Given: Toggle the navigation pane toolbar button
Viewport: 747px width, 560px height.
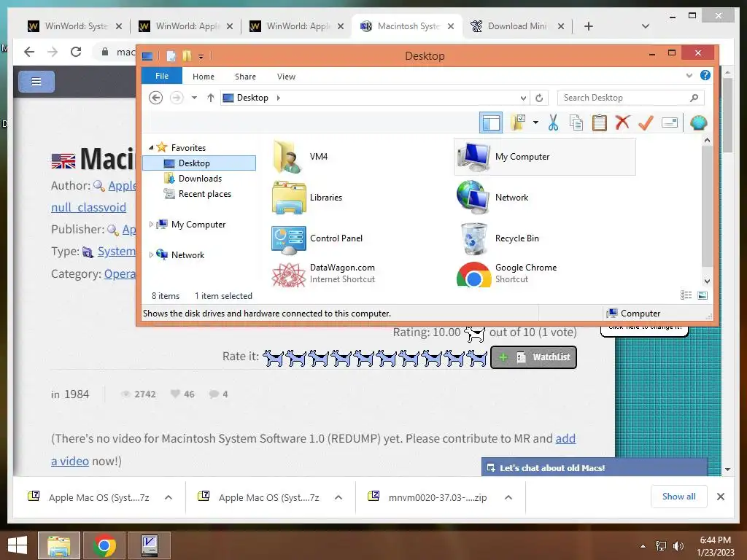Looking at the screenshot, I should point(491,122).
